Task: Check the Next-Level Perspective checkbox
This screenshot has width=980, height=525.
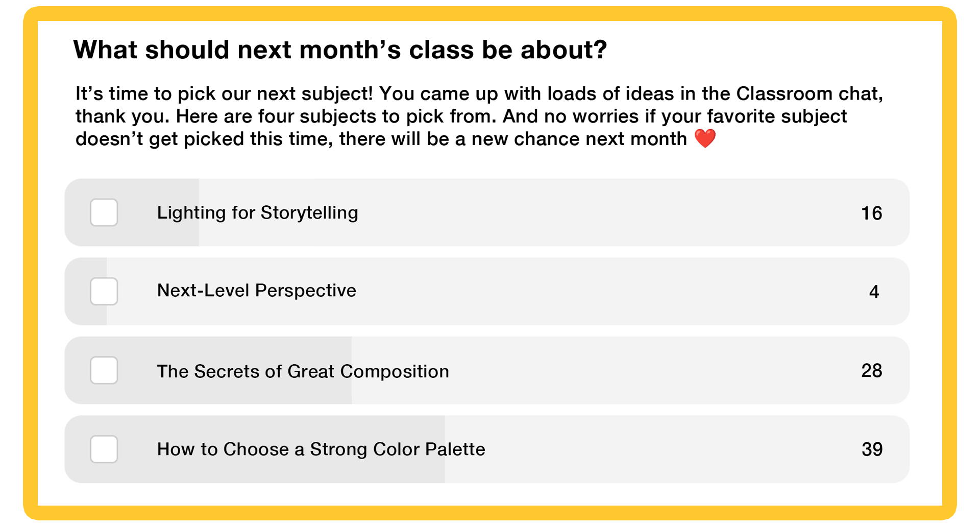Action: tap(104, 292)
